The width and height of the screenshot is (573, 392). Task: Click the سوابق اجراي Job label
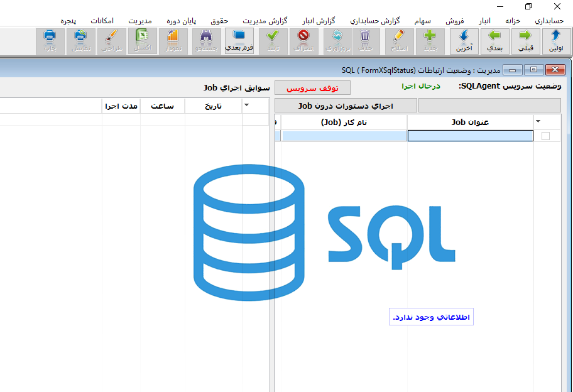pyautogui.click(x=237, y=88)
